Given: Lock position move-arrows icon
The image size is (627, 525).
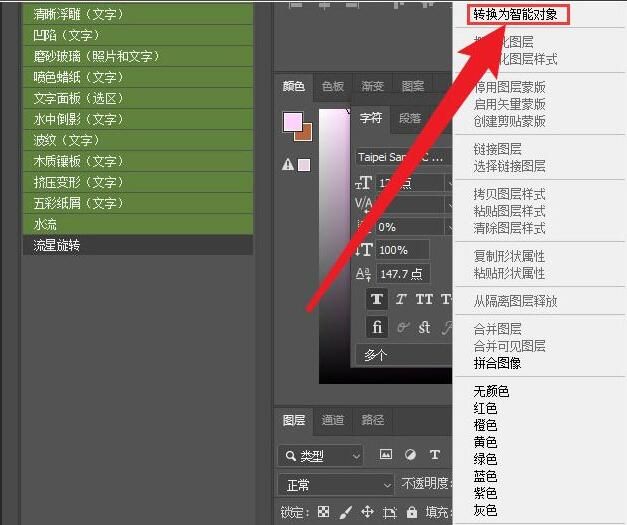Looking at the screenshot, I should [x=367, y=511].
